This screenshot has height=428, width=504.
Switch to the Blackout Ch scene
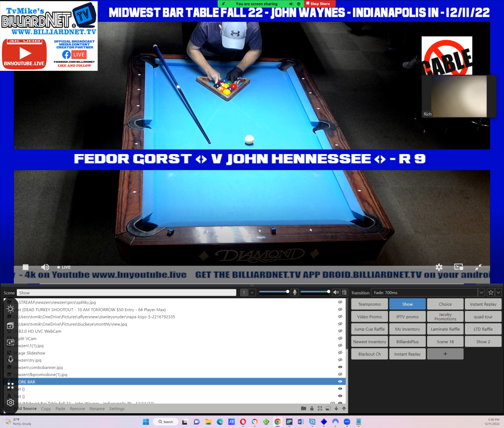point(370,354)
